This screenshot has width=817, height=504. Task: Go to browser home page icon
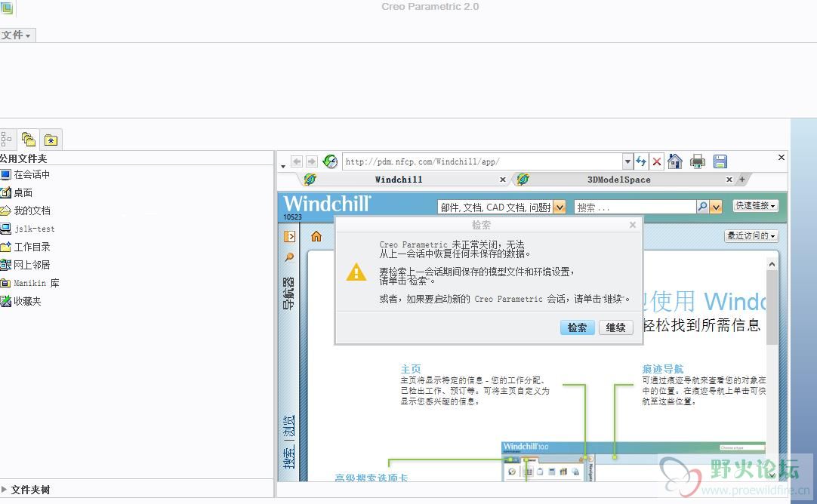point(675,161)
